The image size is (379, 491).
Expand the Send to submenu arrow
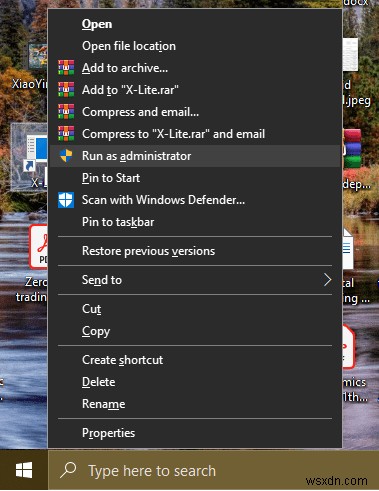tap(327, 280)
